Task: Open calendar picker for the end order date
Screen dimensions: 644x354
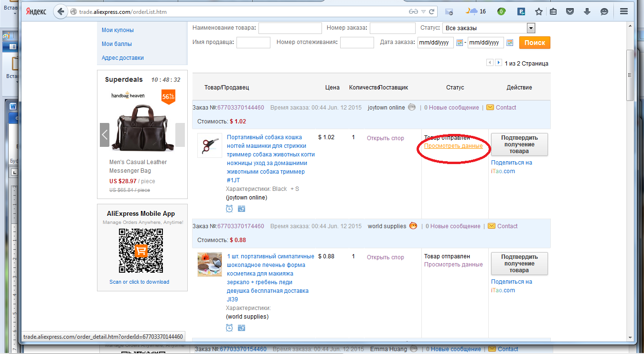Action: 510,43
